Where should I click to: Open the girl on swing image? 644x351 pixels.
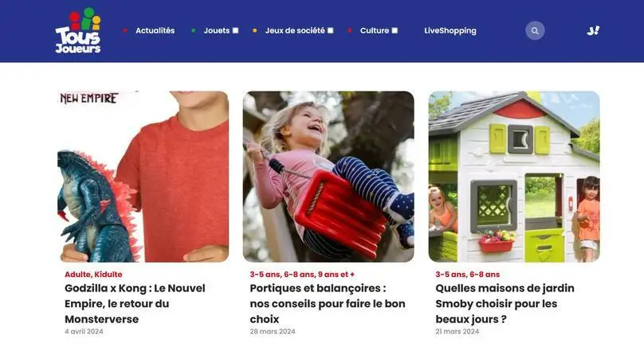click(x=328, y=177)
